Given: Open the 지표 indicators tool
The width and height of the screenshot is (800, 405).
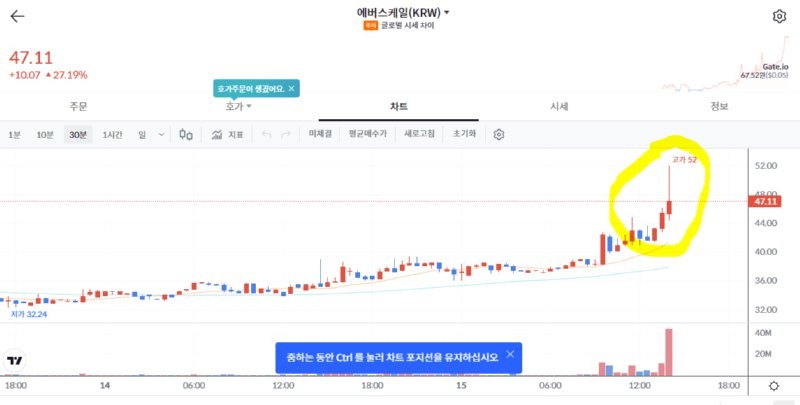Looking at the screenshot, I should tap(228, 135).
